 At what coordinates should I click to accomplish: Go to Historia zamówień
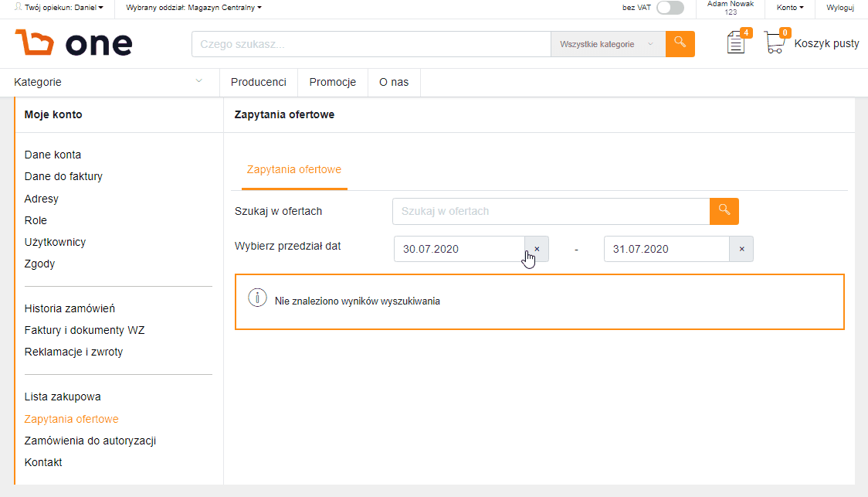pyautogui.click(x=70, y=308)
